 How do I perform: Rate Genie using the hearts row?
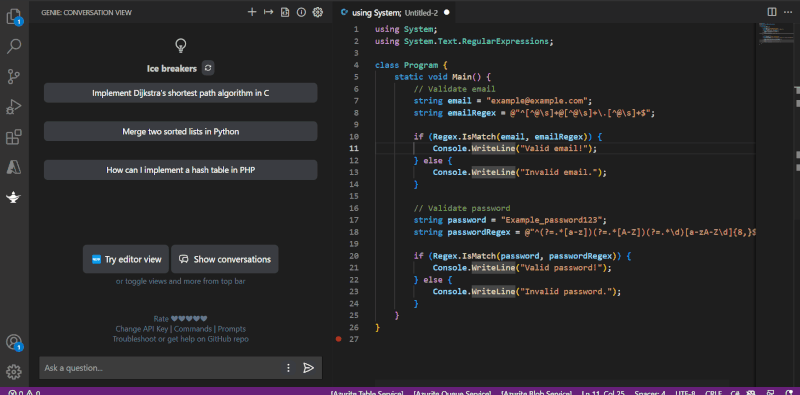point(189,319)
